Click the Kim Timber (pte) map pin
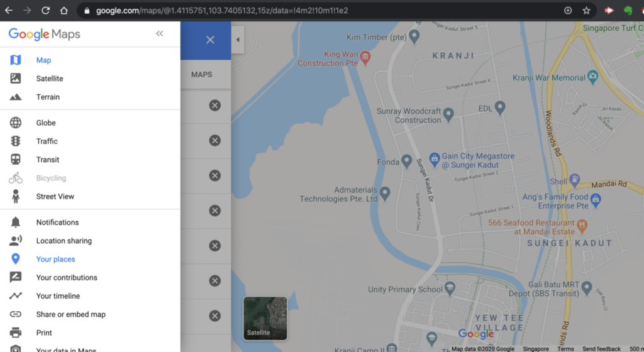 coord(414,36)
